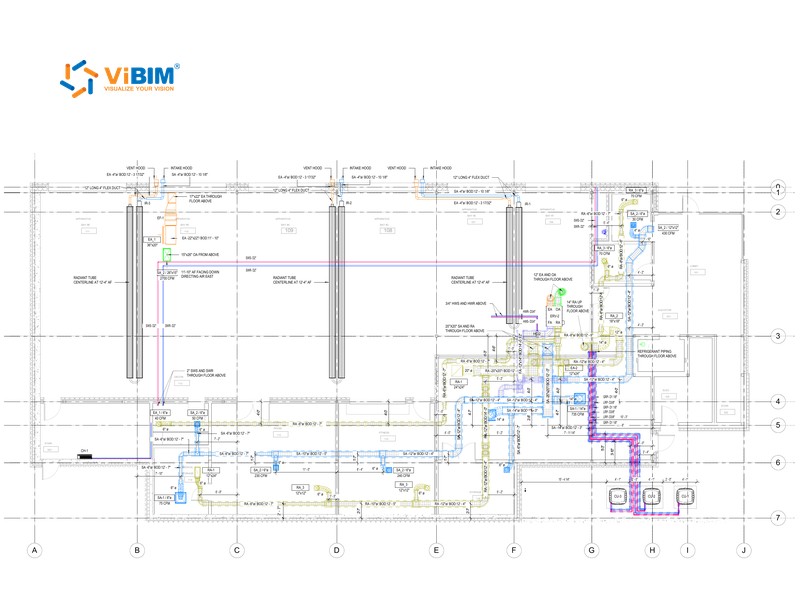This screenshot has width=800, height=600.
Task: Select grid bubble 7
Action: (778, 518)
